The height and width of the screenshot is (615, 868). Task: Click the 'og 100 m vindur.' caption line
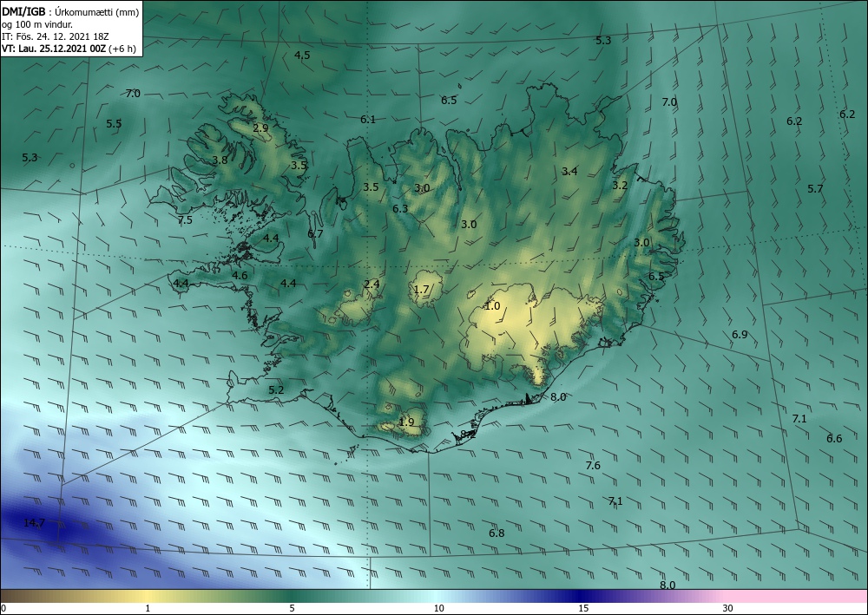click(x=37, y=24)
